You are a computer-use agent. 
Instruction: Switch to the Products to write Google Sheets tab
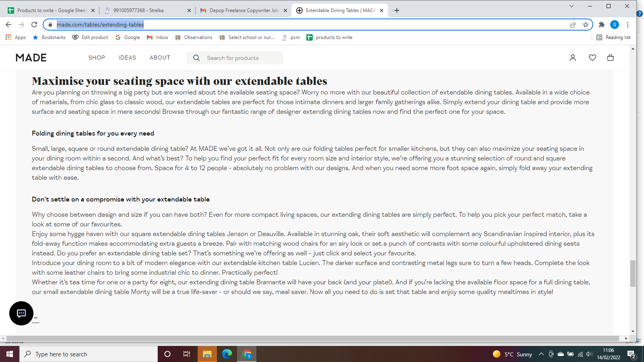pyautogui.click(x=52, y=10)
